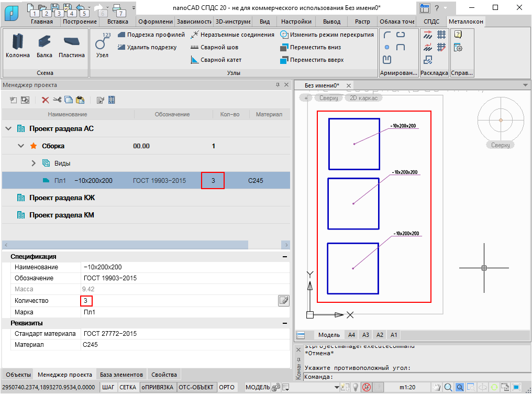Click the red delete X in project manager
This screenshot has height=394, width=532.
pos(45,100)
